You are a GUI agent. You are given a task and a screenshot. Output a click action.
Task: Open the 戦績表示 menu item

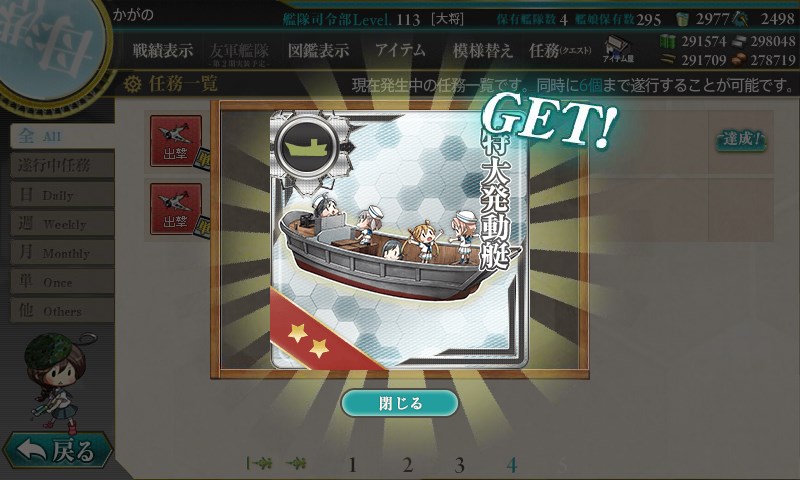[163, 50]
